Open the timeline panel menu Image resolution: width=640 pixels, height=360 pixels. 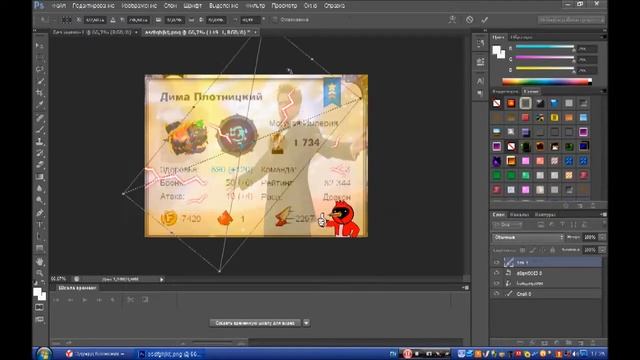point(465,288)
